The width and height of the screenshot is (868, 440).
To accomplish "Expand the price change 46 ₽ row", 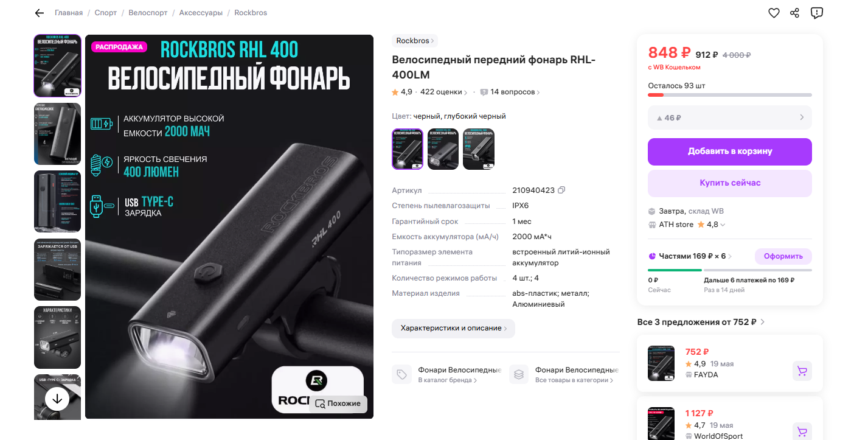I will [730, 117].
